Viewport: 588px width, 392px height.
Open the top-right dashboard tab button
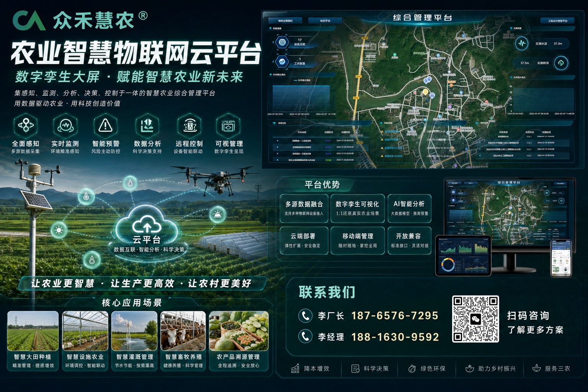pos(557,21)
